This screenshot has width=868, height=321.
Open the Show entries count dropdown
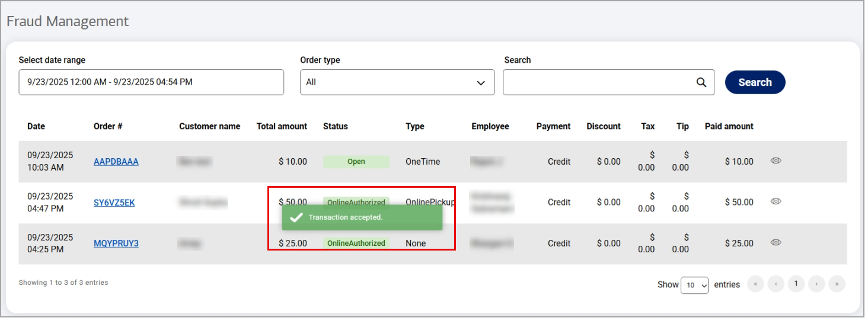[x=695, y=285]
